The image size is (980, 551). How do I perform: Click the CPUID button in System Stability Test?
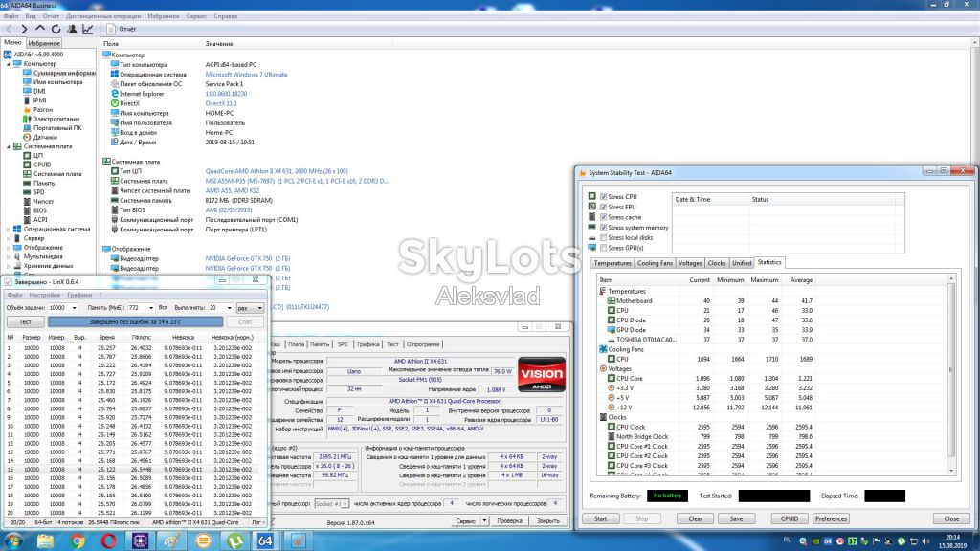[790, 518]
